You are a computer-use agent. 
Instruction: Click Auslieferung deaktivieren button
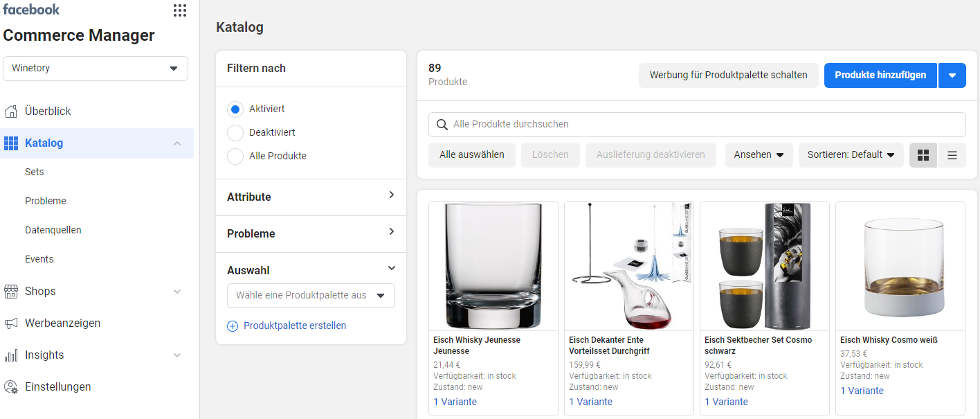pos(651,155)
